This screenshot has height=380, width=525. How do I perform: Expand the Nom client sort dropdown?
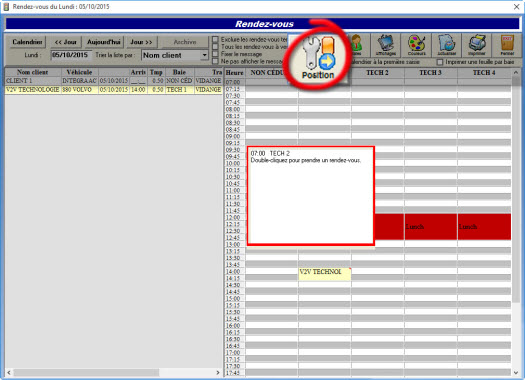tap(204, 55)
